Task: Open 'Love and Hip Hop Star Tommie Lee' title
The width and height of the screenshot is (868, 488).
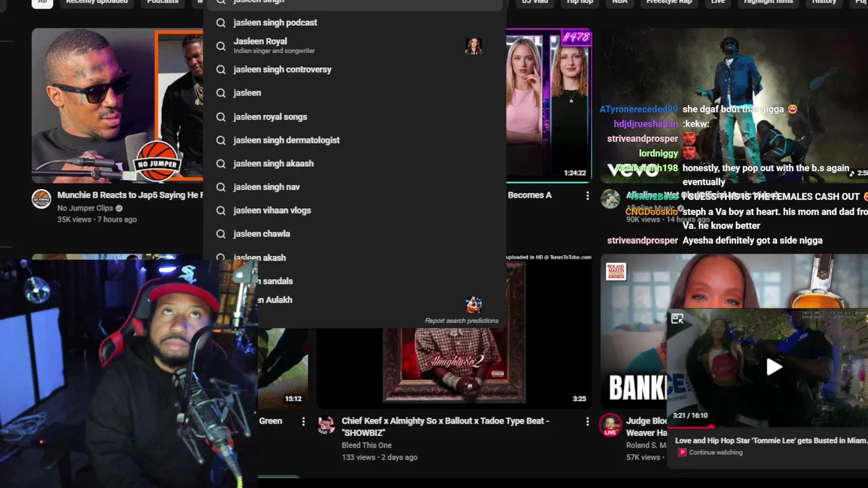Action: (x=771, y=441)
